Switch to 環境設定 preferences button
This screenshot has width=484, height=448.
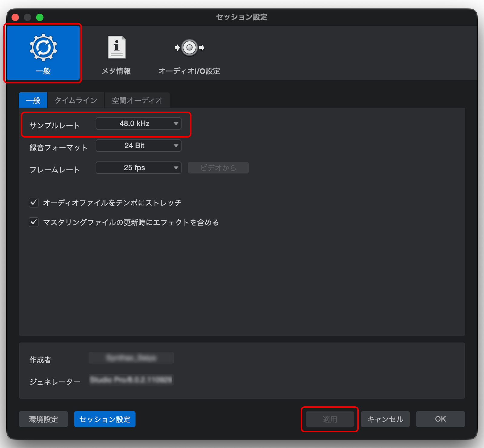43,419
